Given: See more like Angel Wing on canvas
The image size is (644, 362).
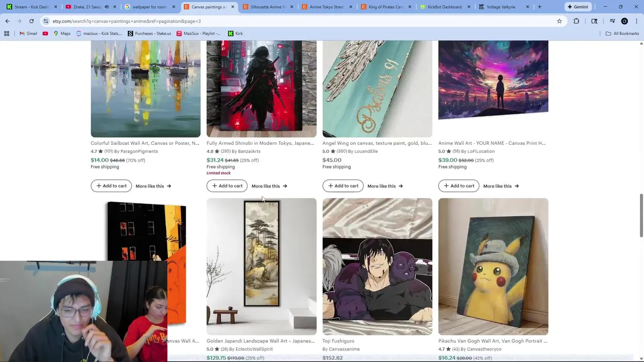Looking at the screenshot, I should click(385, 186).
